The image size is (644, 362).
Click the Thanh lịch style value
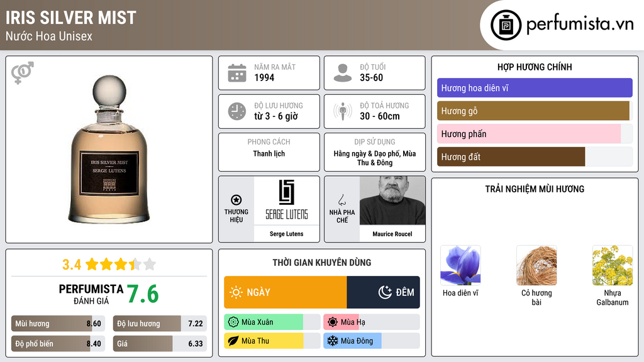269,153
